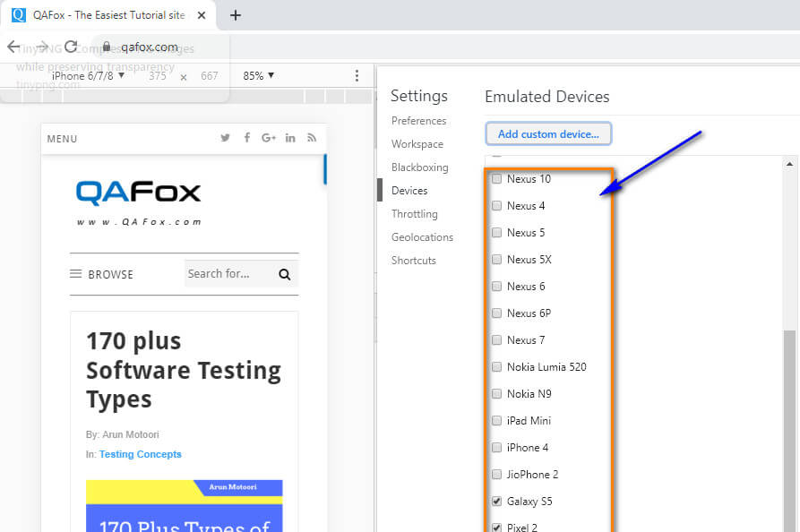Image resolution: width=800 pixels, height=532 pixels.
Task: Click the QAFox tab favicon
Action: (19, 15)
